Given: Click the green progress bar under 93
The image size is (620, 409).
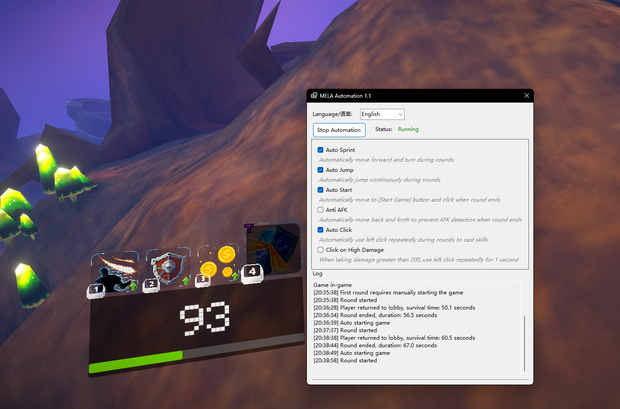Looking at the screenshot, I should click(x=136, y=362).
